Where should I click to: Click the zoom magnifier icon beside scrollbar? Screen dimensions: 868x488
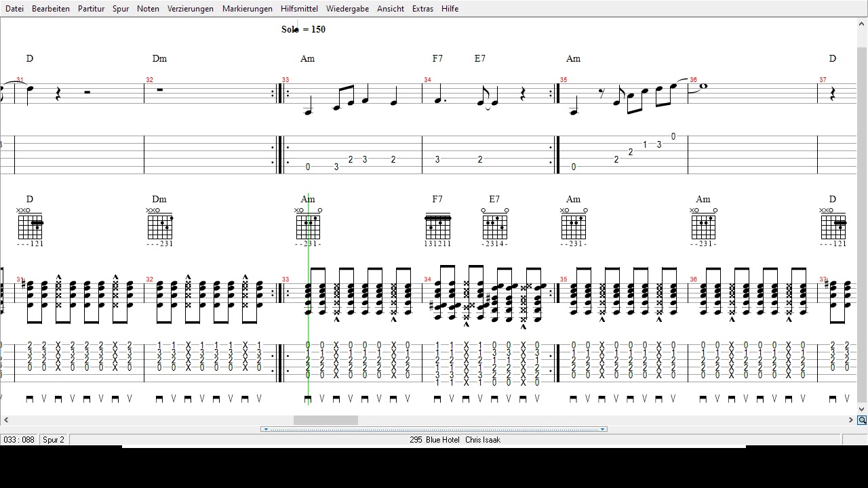pyautogui.click(x=862, y=420)
